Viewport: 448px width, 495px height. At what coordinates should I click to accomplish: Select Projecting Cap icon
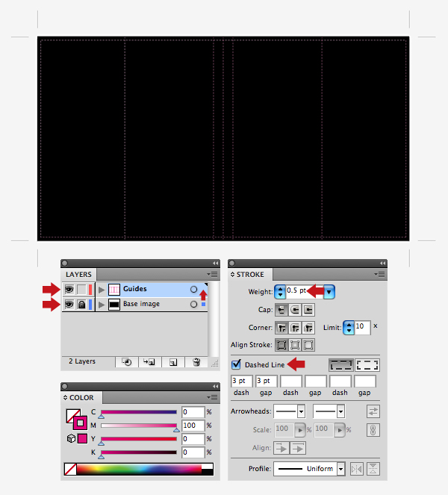[x=308, y=310]
